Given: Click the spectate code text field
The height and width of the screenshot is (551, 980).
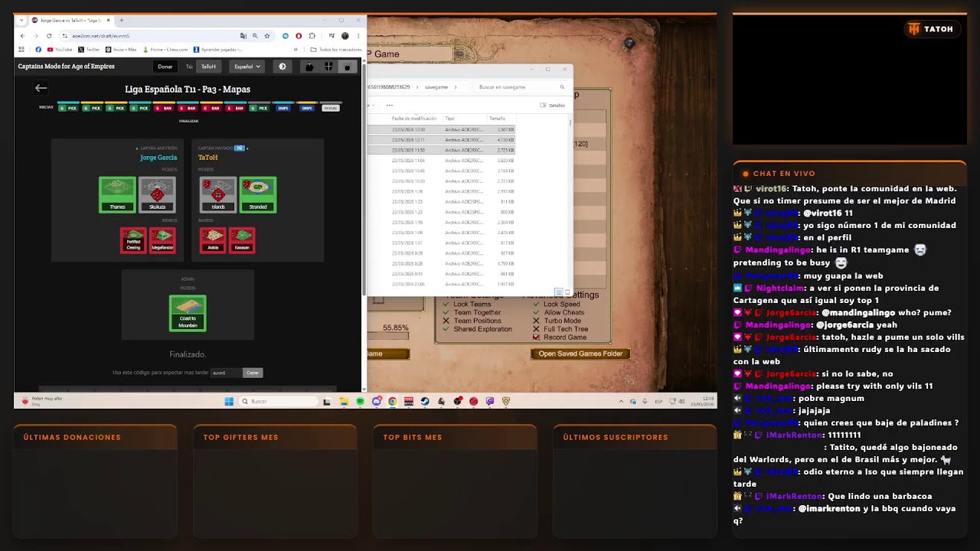Looking at the screenshot, I should click(226, 373).
